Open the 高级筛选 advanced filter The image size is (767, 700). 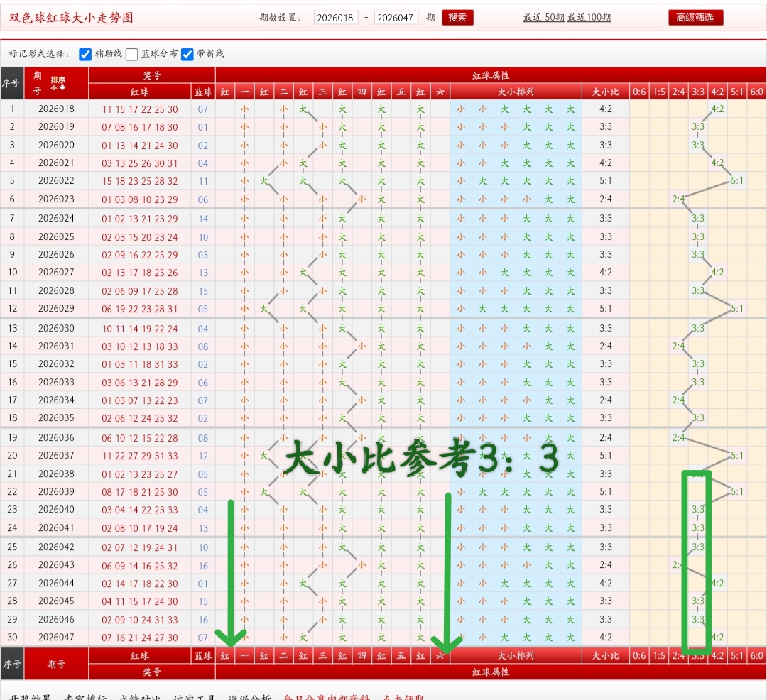[695, 18]
